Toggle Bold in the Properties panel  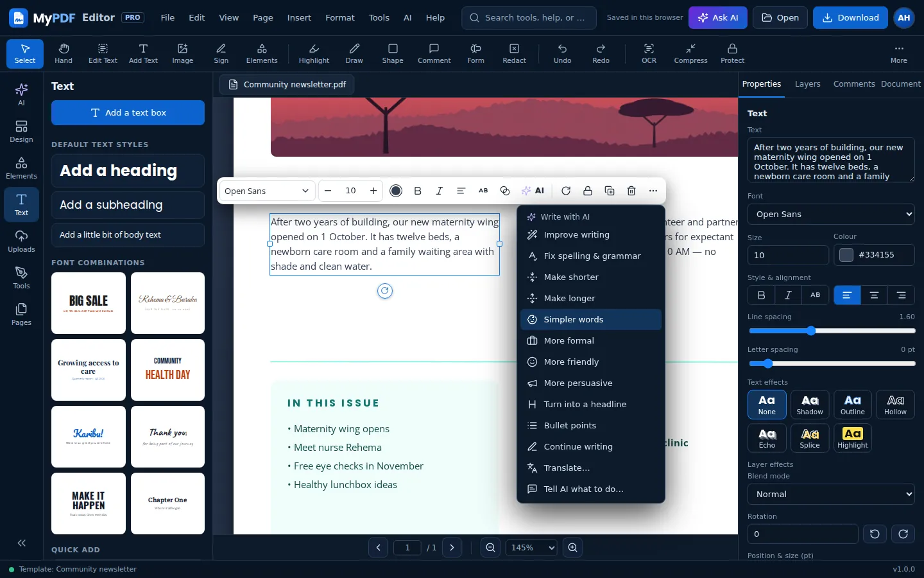(761, 295)
